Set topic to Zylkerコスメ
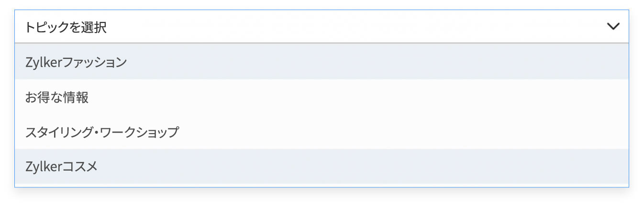Screen dimensions: 644x207 click(62, 167)
